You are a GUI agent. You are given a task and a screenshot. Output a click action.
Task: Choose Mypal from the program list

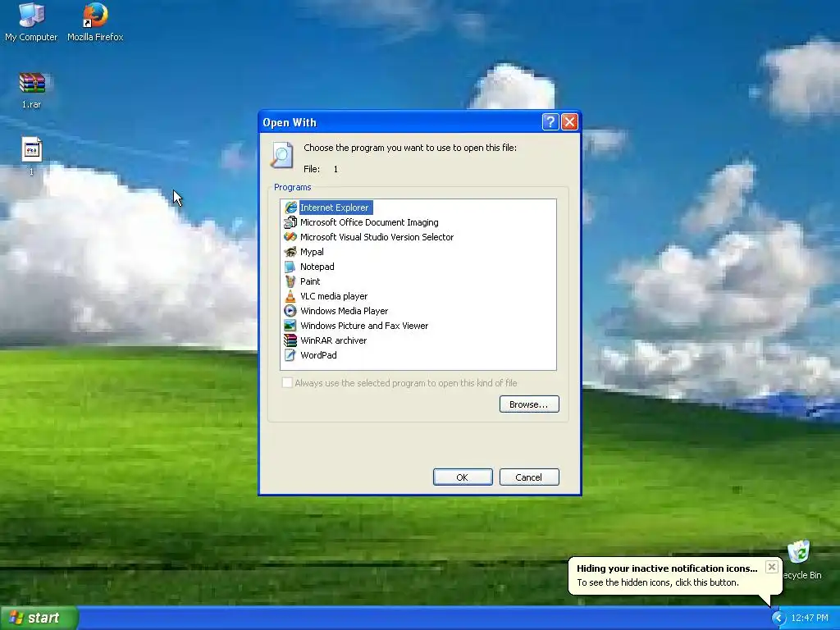[312, 252]
